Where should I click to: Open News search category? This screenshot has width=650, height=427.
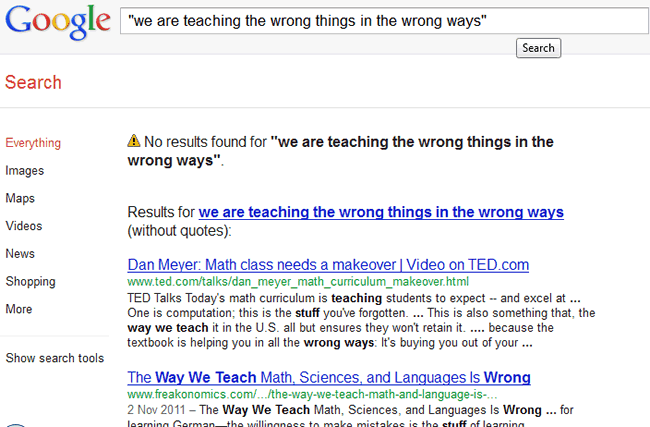click(x=20, y=254)
